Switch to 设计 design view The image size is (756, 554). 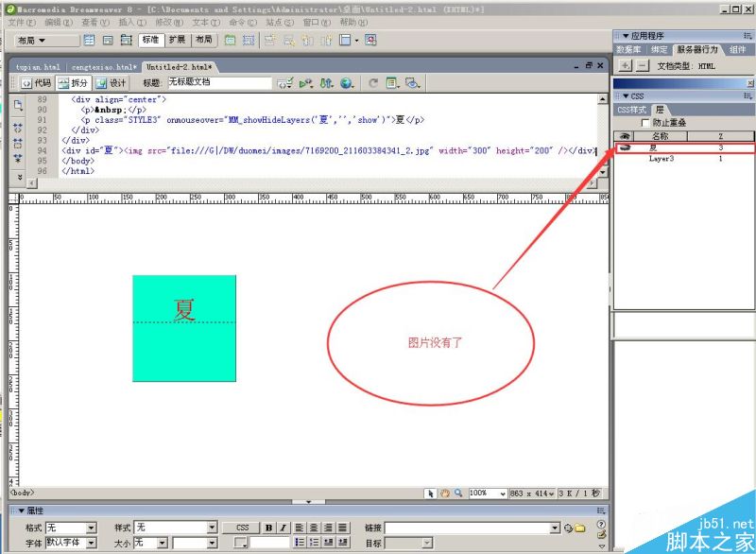111,83
